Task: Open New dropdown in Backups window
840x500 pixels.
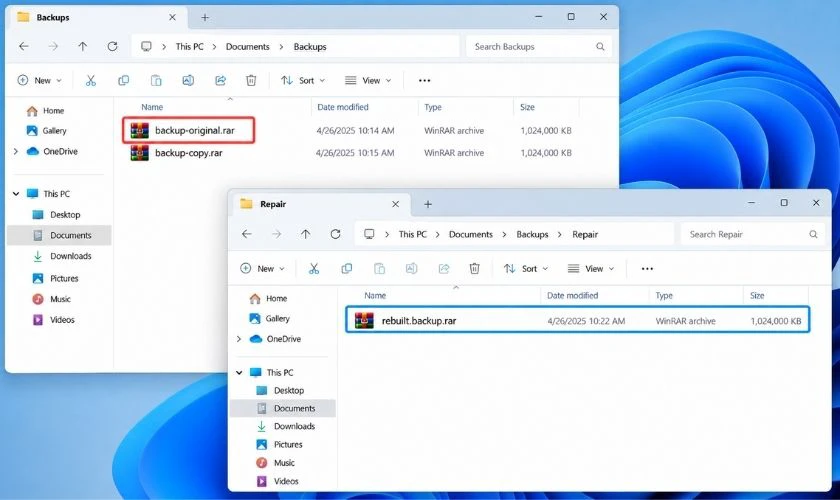Action: pyautogui.click(x=39, y=80)
